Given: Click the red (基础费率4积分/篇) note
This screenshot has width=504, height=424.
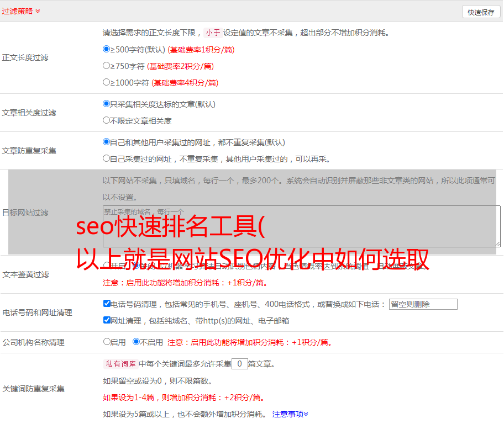Looking at the screenshot, I should (x=185, y=83).
